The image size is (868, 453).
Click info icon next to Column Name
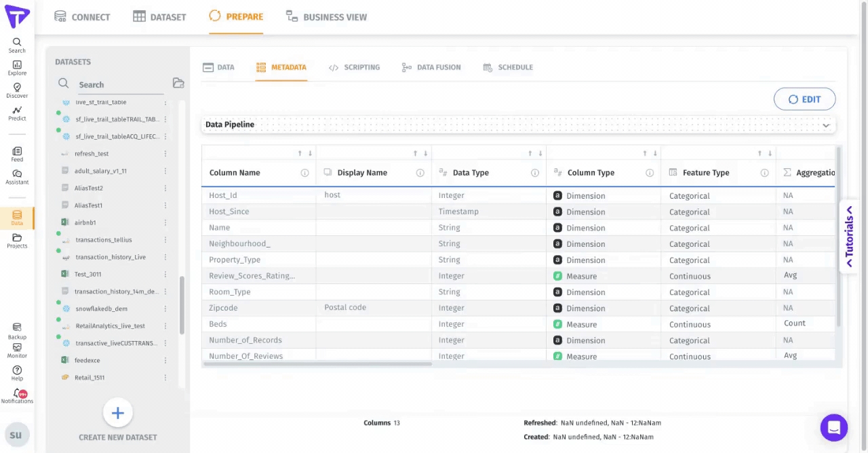304,173
